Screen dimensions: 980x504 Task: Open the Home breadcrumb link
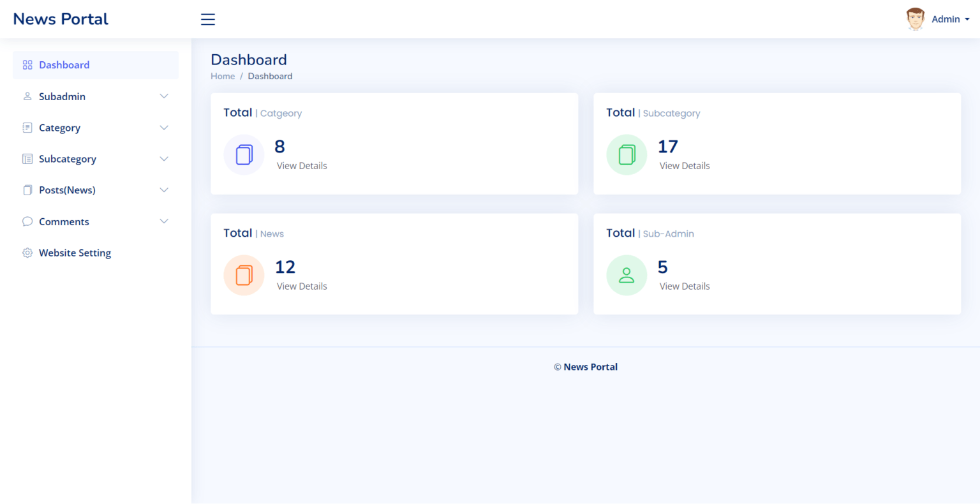(222, 75)
